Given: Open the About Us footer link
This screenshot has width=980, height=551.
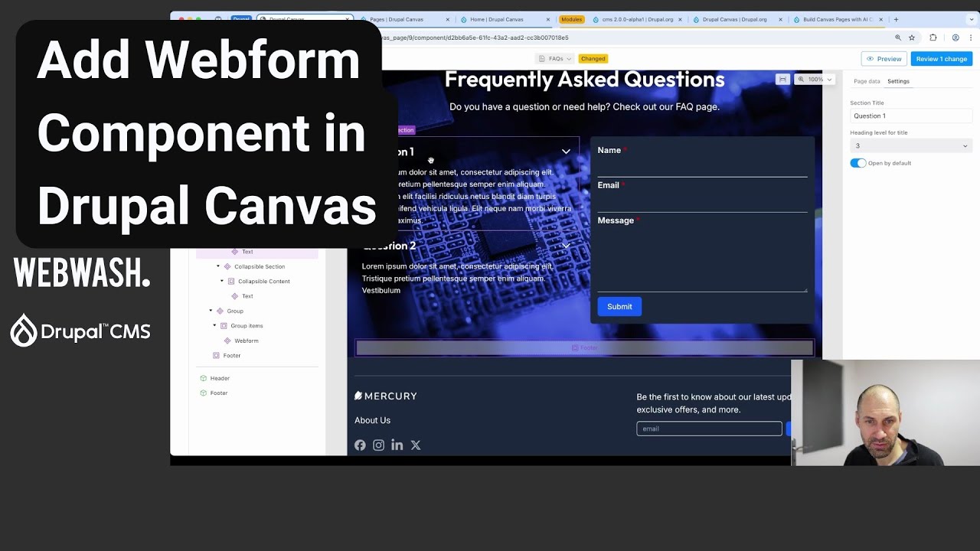Looking at the screenshot, I should pyautogui.click(x=372, y=420).
